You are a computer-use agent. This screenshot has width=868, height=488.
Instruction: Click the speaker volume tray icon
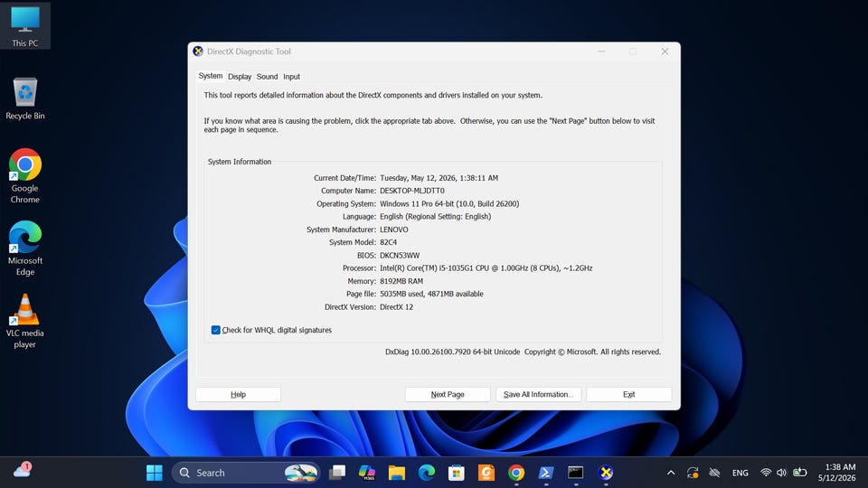[781, 473]
